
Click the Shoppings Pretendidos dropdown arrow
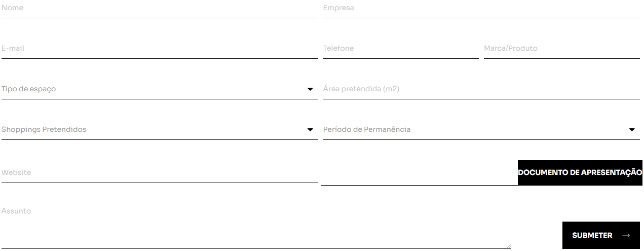coord(310,130)
